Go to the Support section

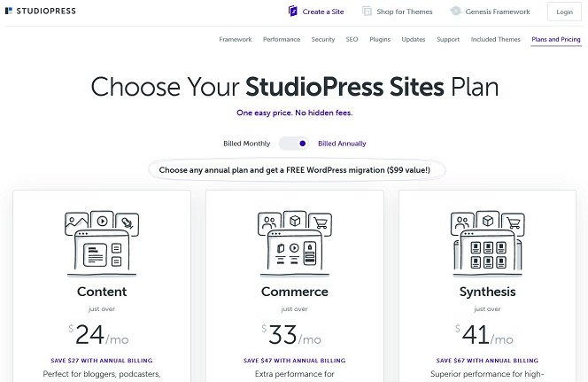(x=448, y=39)
